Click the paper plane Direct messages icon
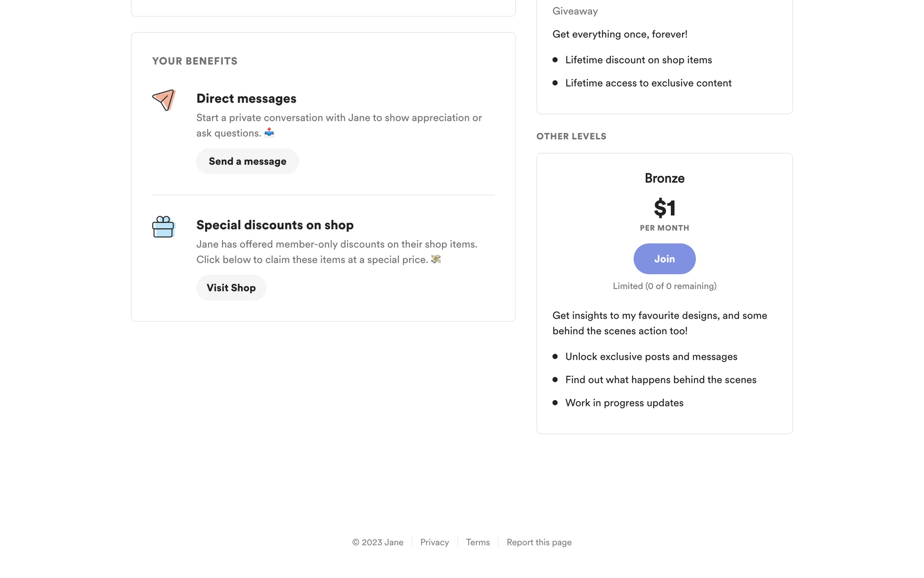924x578 pixels. pyautogui.click(x=164, y=100)
